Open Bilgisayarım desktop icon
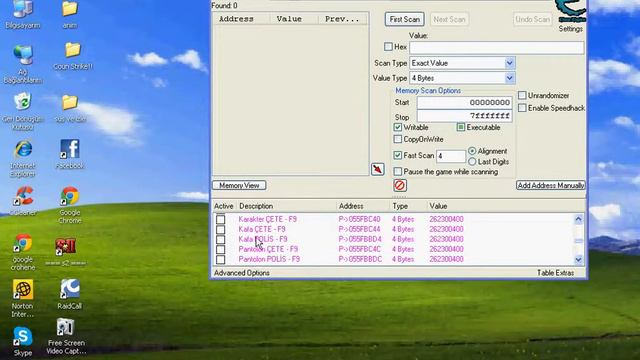Viewport: 640px width, 360px height. 22,15
